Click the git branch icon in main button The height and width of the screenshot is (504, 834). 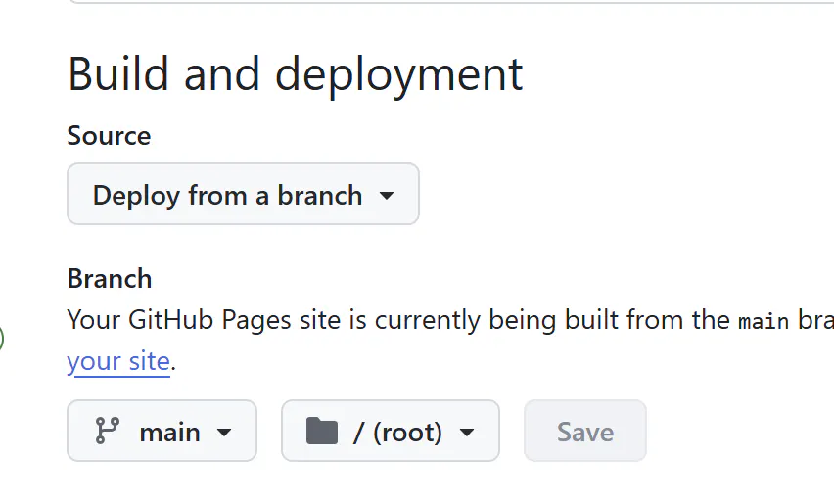pyautogui.click(x=108, y=431)
